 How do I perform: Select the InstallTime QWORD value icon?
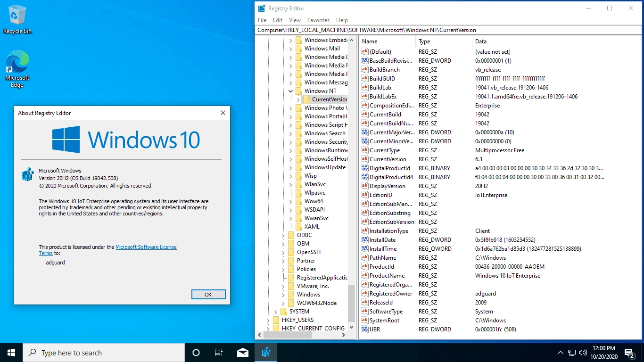pyautogui.click(x=365, y=249)
